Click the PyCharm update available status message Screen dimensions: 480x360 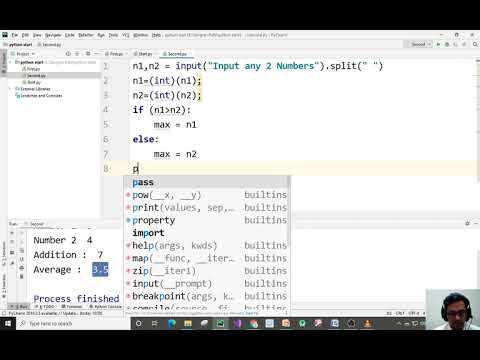[x=55, y=313]
